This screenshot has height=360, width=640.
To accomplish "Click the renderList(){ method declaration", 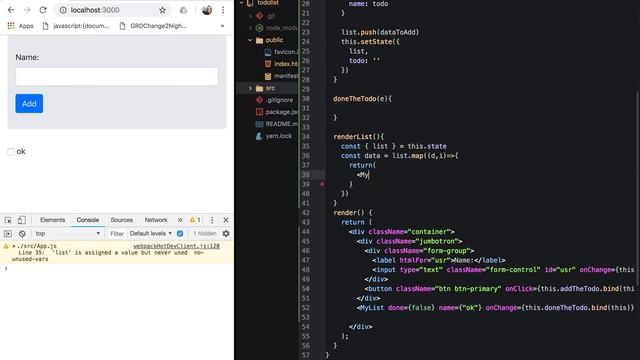I will click(x=359, y=137).
